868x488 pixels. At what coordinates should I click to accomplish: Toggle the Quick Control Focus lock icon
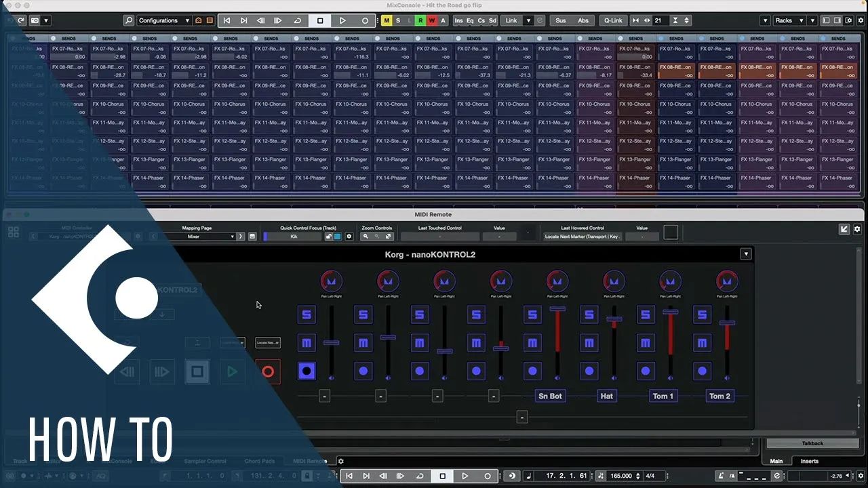click(329, 237)
